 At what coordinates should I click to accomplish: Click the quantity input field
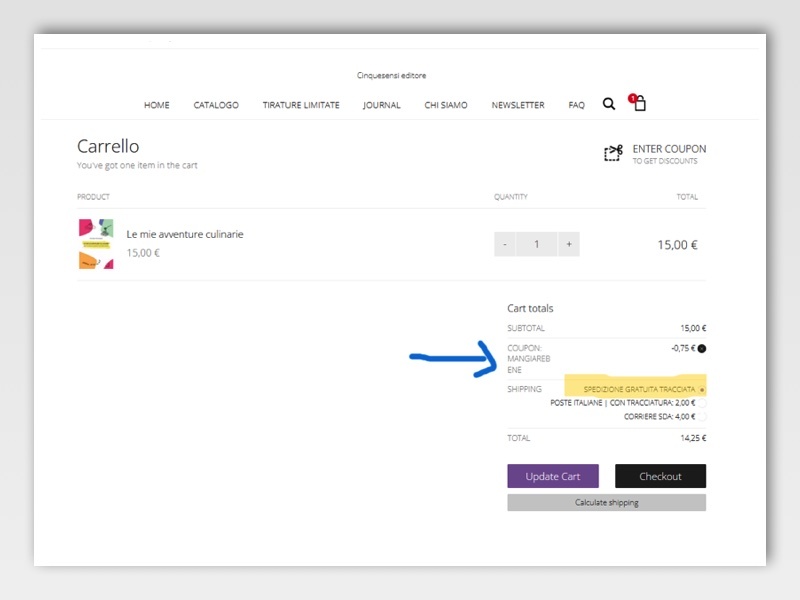coord(537,244)
